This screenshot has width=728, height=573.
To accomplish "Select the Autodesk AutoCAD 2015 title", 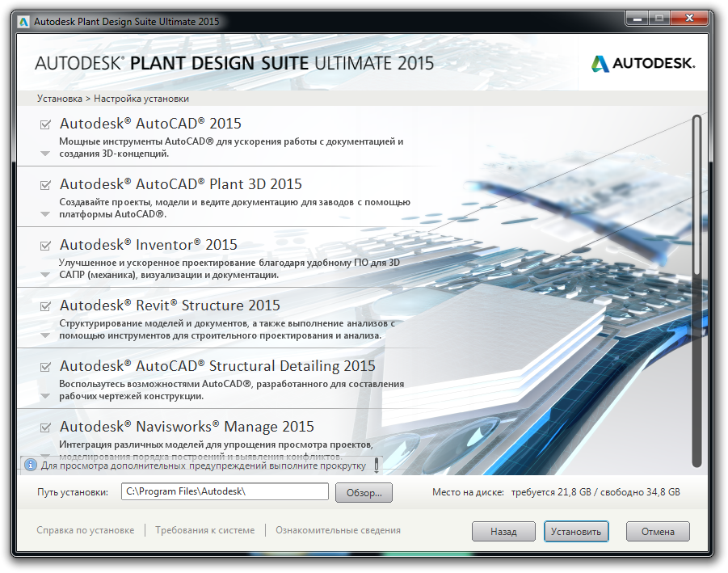I will click(150, 124).
